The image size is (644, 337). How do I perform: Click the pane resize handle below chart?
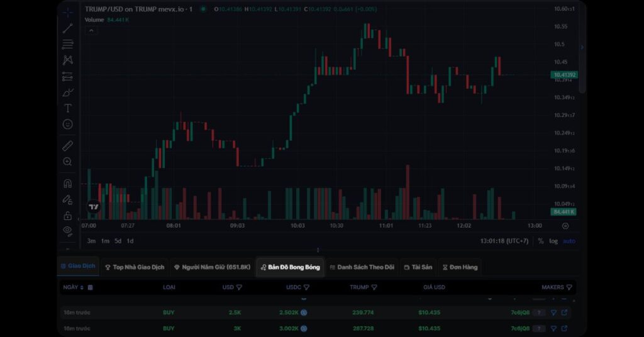[x=318, y=250]
